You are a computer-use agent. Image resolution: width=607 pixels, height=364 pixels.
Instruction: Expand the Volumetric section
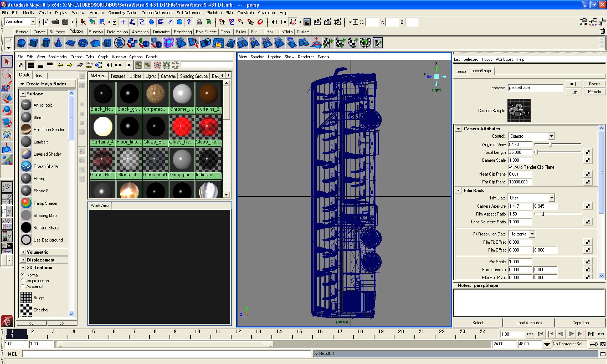23,252
